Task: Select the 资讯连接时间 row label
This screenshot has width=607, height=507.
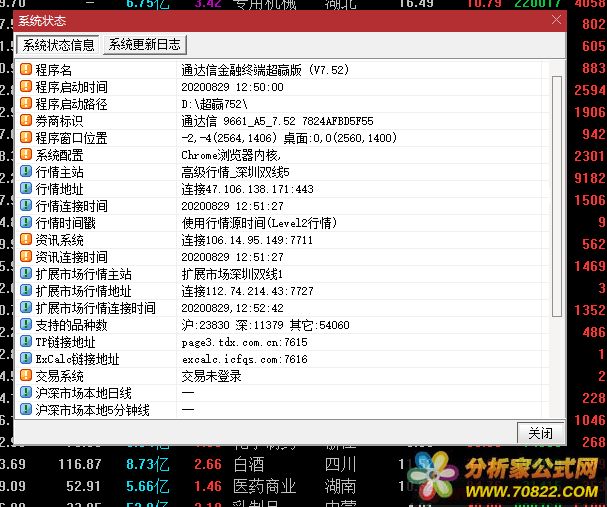Action: (x=71, y=257)
